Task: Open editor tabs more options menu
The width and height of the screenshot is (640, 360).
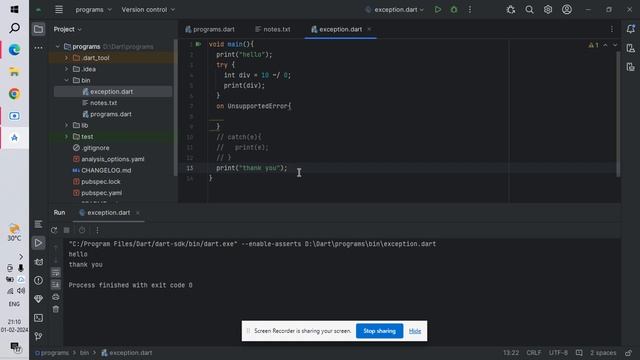Action: pos(611,29)
